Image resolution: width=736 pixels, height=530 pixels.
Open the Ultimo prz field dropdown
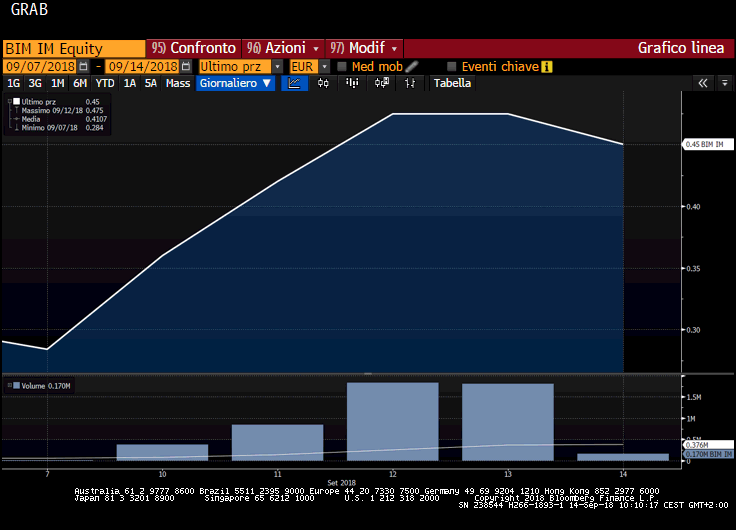pyautogui.click(x=240, y=66)
